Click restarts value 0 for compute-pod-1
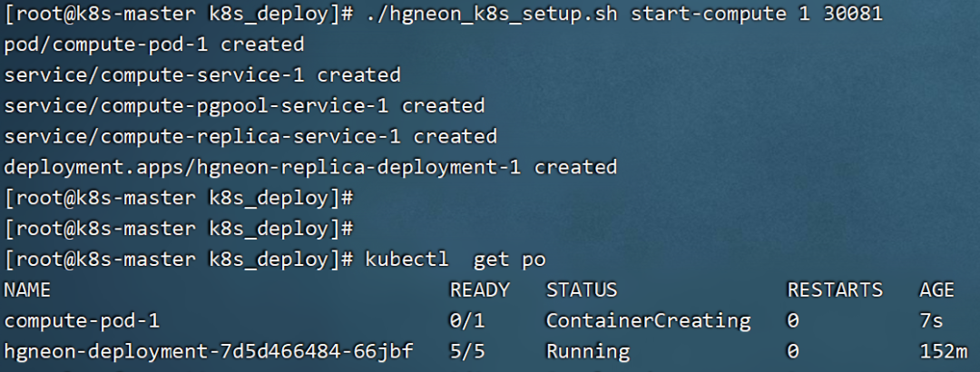 [x=792, y=320]
